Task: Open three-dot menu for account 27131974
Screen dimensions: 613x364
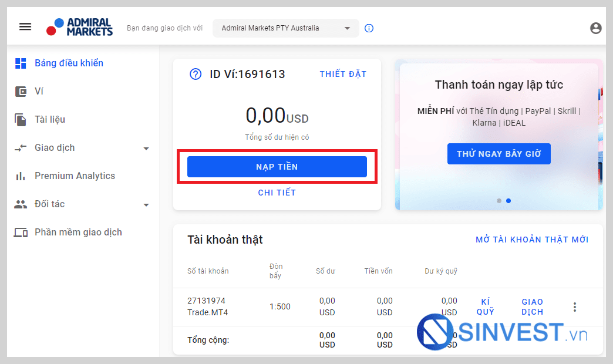Action: [575, 307]
